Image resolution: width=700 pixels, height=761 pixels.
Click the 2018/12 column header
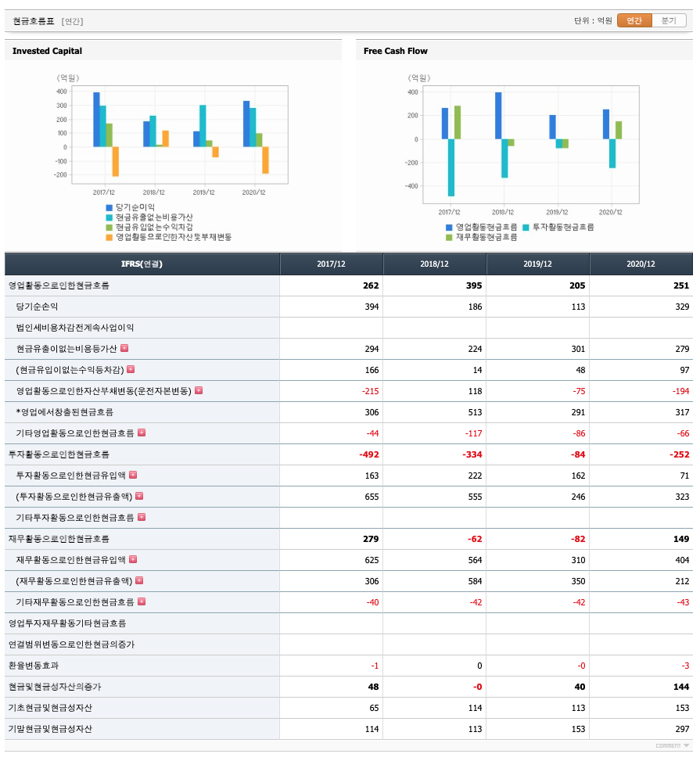[x=434, y=264]
